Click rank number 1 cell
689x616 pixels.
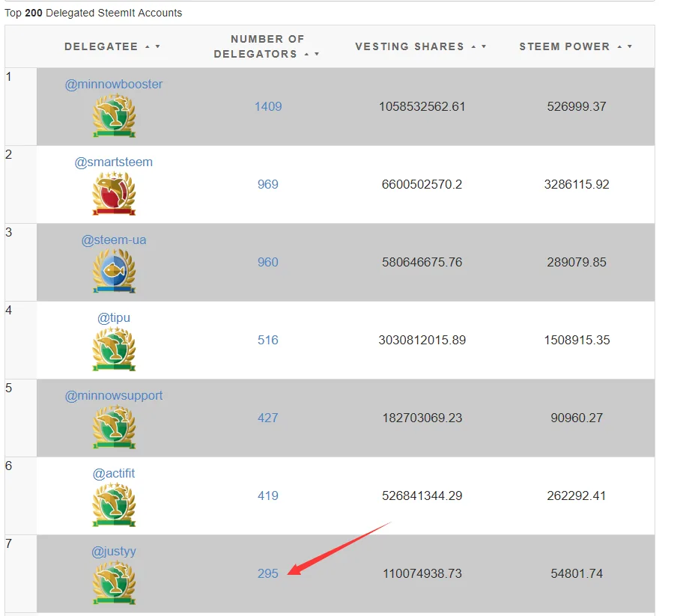click(21, 106)
